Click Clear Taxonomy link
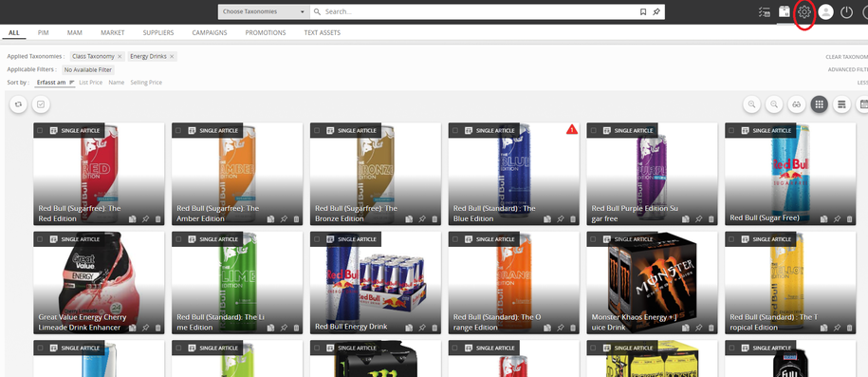868x377 pixels. (846, 57)
